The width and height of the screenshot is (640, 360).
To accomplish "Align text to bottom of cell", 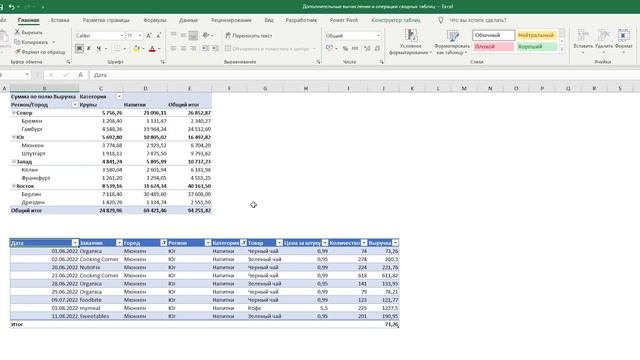I will coord(193,36).
